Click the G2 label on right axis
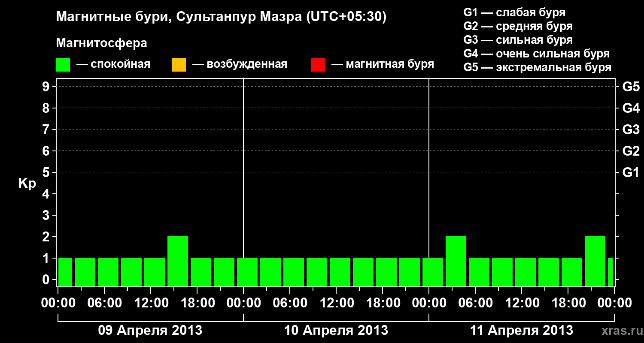Screen dimensions: 644x343 pos(631,151)
